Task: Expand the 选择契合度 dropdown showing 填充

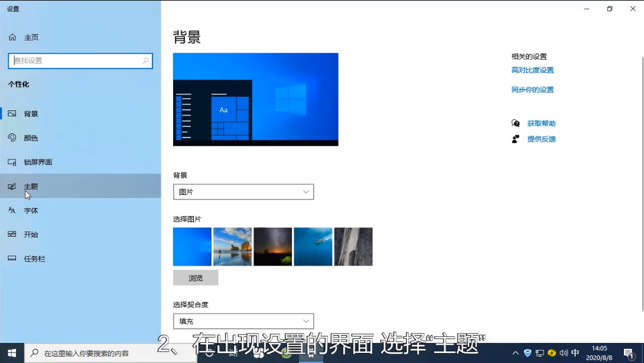Action: point(243,321)
